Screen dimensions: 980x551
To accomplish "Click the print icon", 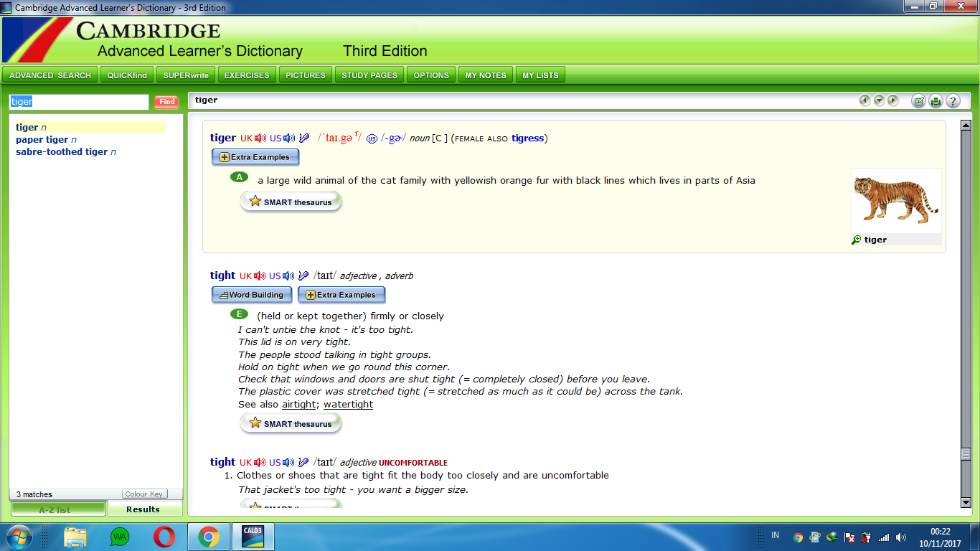I will [x=936, y=101].
